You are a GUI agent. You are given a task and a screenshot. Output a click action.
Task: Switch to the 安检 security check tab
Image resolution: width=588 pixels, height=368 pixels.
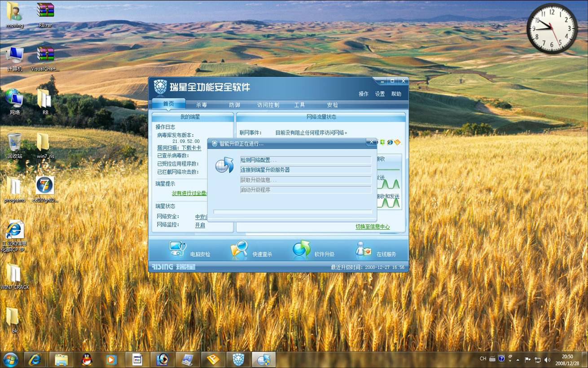point(332,105)
